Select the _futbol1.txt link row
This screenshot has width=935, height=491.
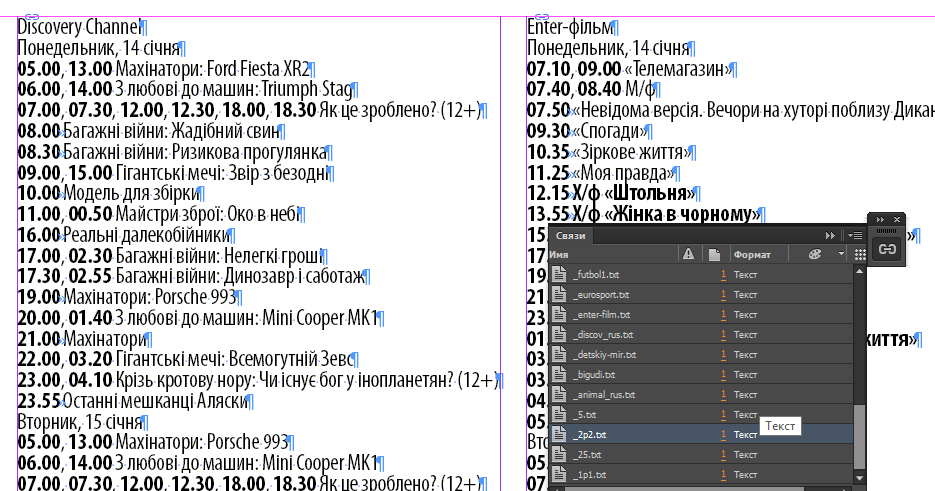pos(701,274)
